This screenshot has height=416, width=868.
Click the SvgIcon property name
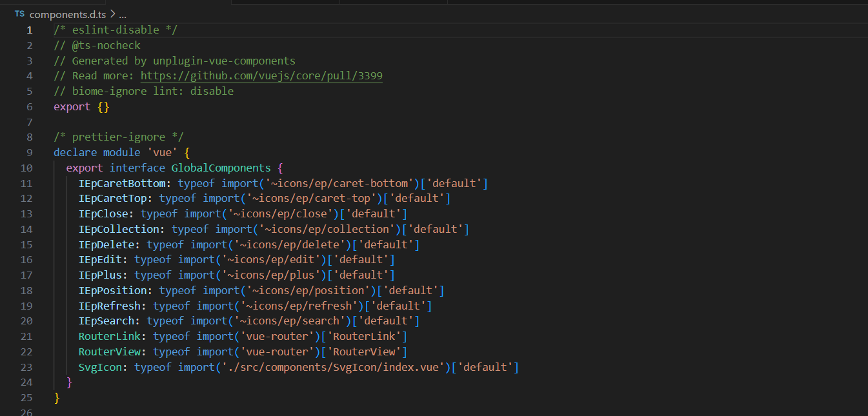coord(101,367)
